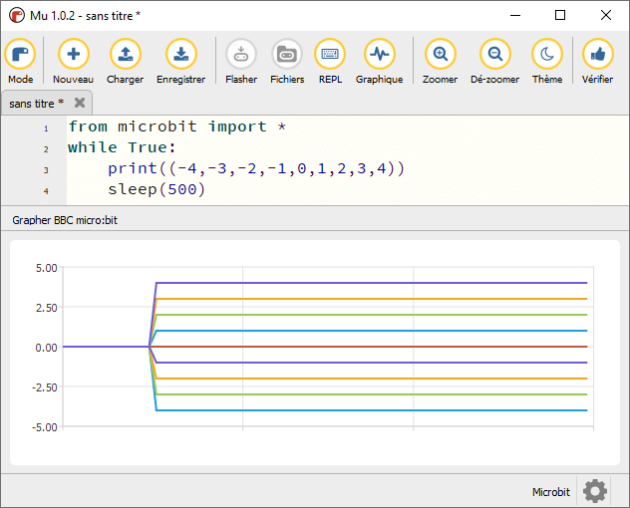630x508 pixels.
Task: Click the print line in the code editor
Action: (x=256, y=168)
